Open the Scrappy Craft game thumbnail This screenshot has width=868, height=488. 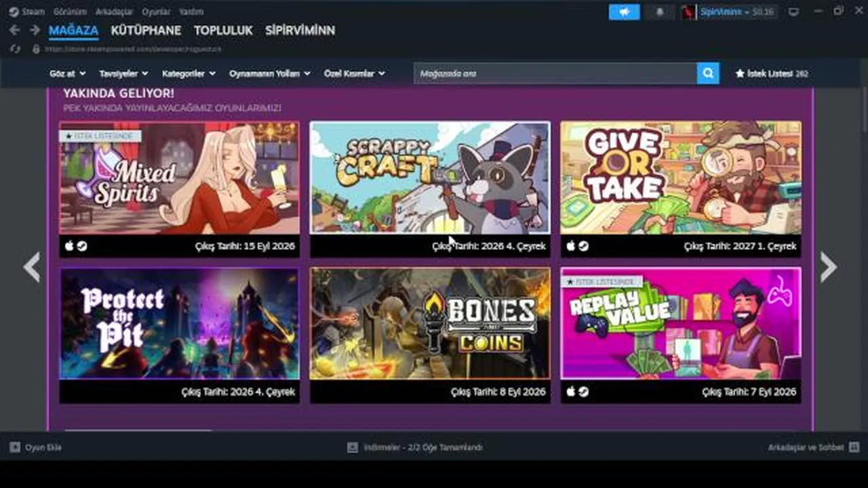[430, 178]
